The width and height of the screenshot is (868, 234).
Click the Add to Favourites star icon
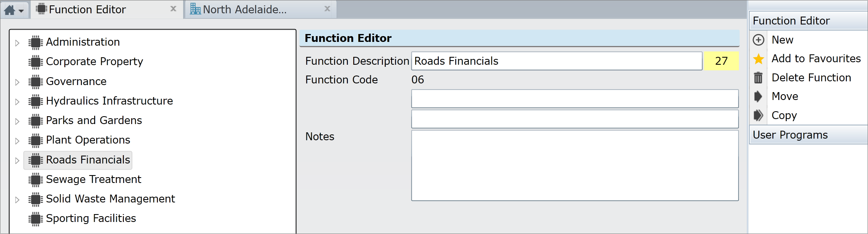758,59
